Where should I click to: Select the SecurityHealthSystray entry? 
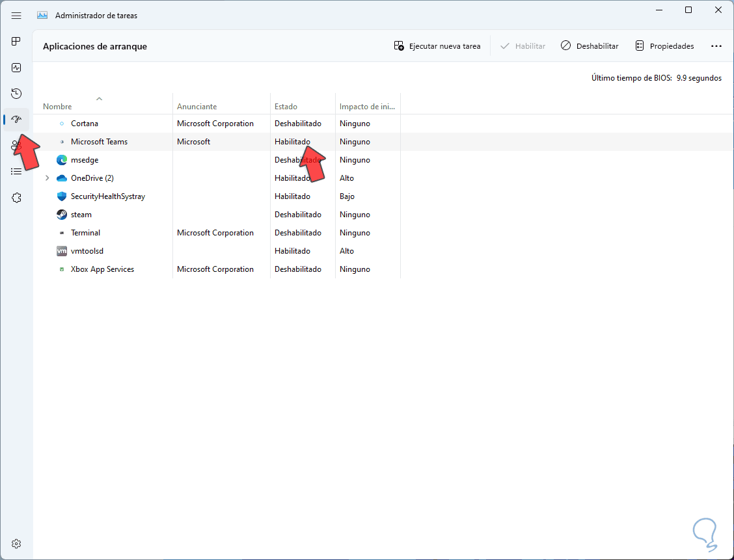[108, 196]
